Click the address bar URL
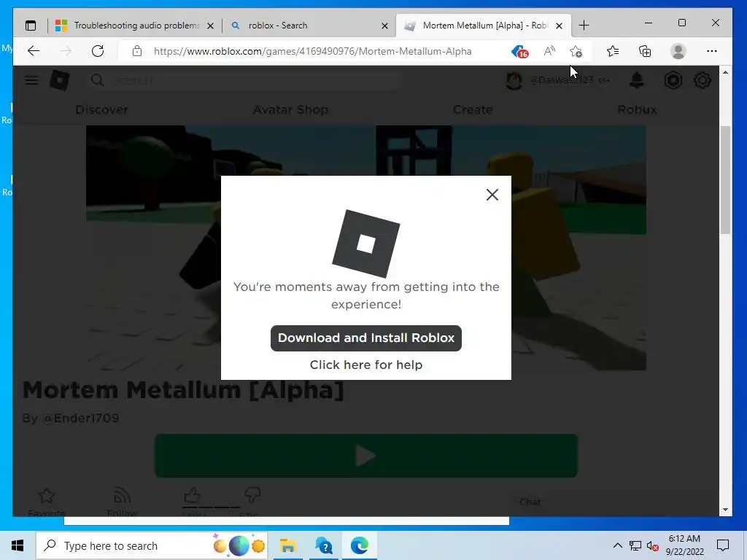 click(x=312, y=51)
